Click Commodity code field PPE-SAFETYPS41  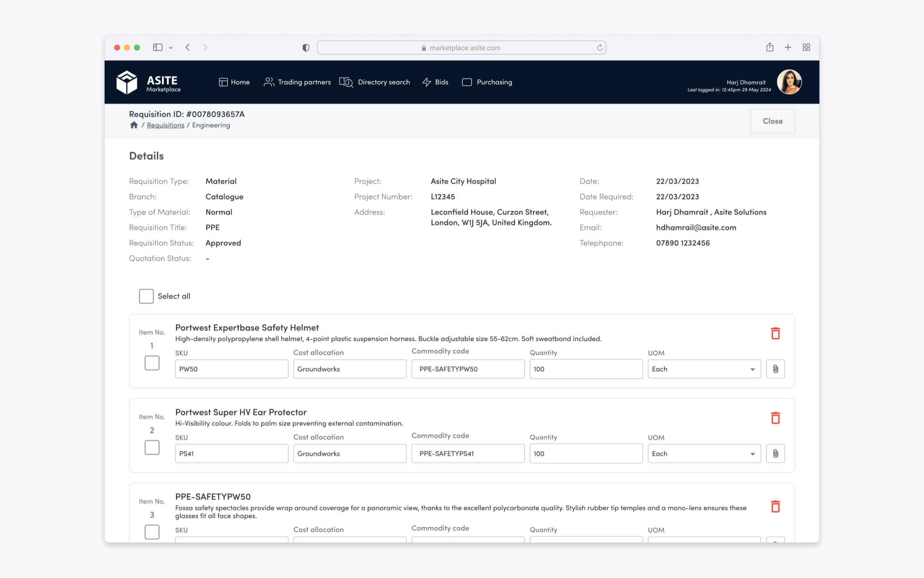click(x=468, y=453)
